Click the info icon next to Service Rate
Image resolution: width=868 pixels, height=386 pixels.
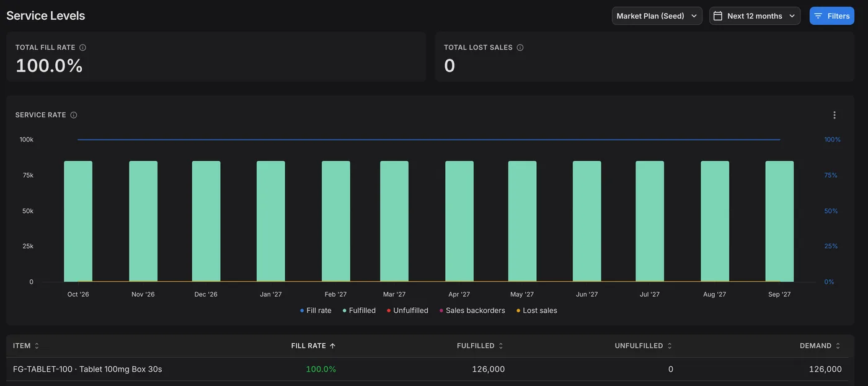click(74, 115)
